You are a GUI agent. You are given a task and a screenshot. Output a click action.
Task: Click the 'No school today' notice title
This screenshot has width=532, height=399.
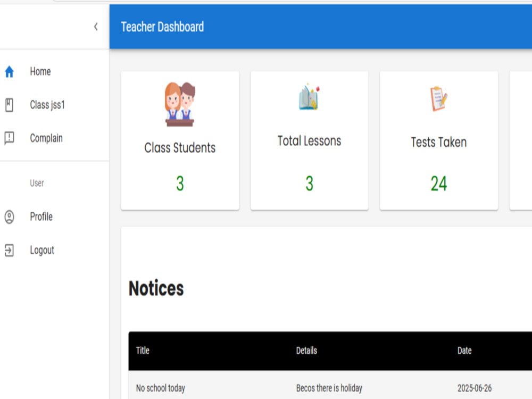click(161, 388)
